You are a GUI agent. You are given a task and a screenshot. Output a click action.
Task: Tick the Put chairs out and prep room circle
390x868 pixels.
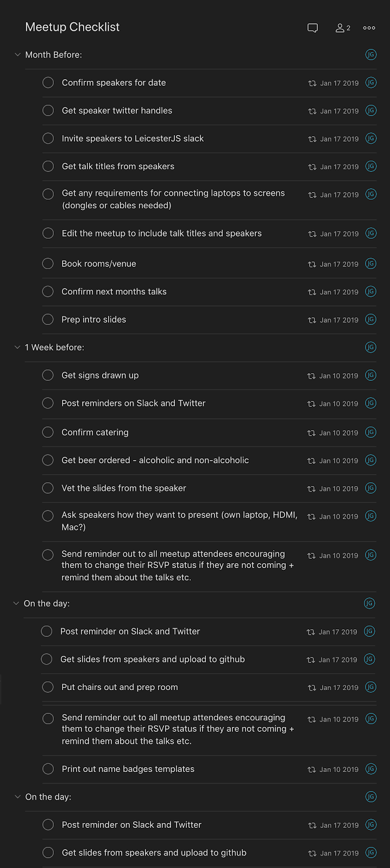48,687
